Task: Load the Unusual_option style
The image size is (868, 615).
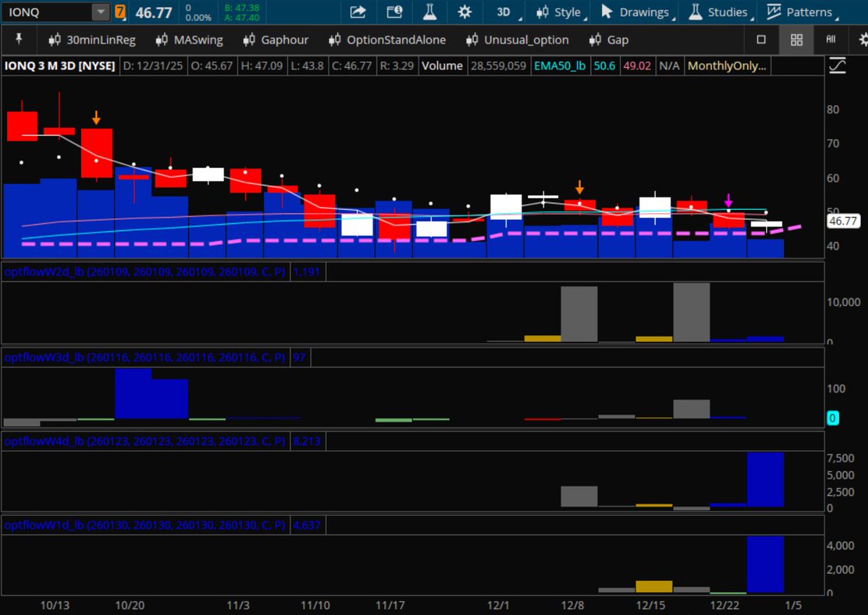Action: tap(527, 40)
